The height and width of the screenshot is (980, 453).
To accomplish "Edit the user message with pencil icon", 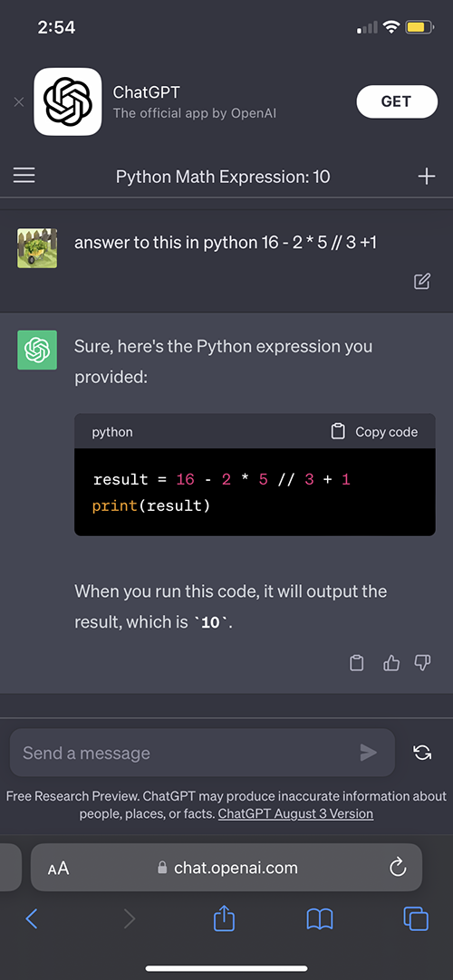I will tap(422, 282).
